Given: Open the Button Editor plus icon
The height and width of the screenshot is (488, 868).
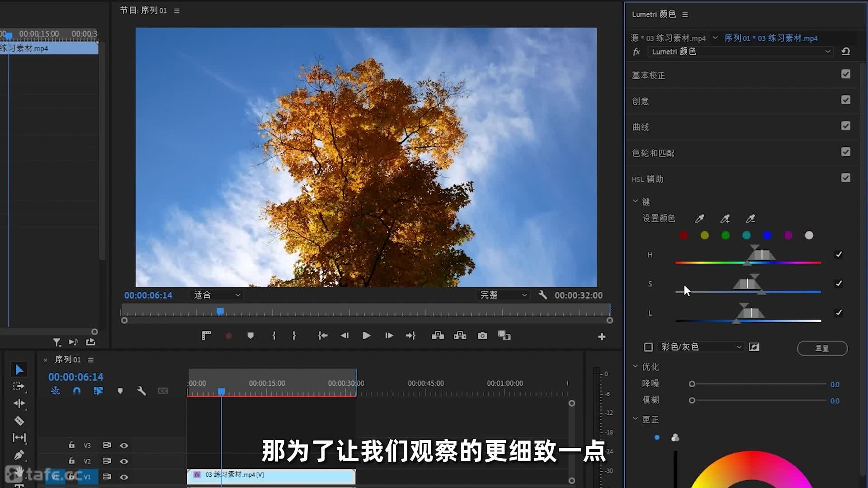Looking at the screenshot, I should [602, 337].
